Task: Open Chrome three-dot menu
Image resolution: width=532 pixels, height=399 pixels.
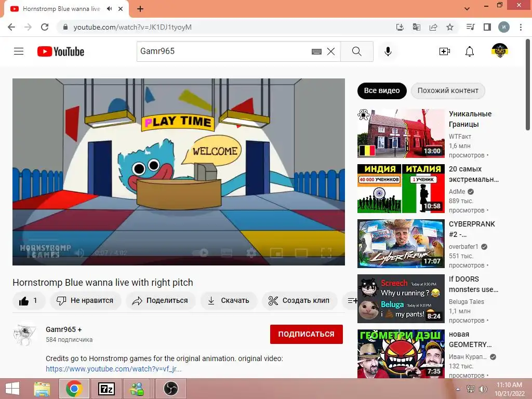Action: click(x=521, y=27)
